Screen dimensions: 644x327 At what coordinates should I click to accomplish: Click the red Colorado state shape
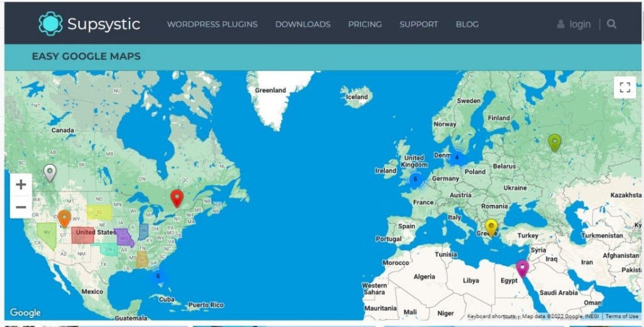(x=83, y=235)
